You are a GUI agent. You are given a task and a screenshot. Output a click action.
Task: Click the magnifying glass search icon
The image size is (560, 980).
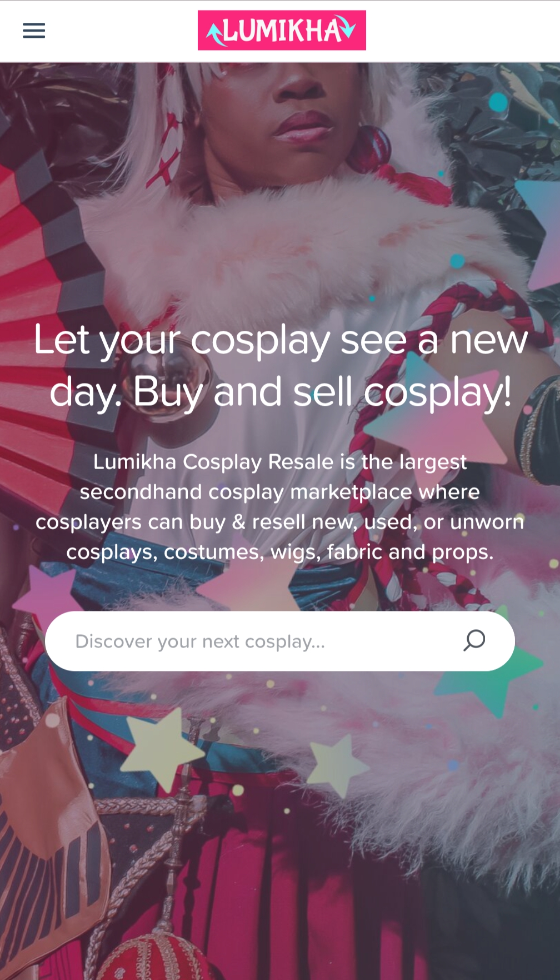click(474, 641)
